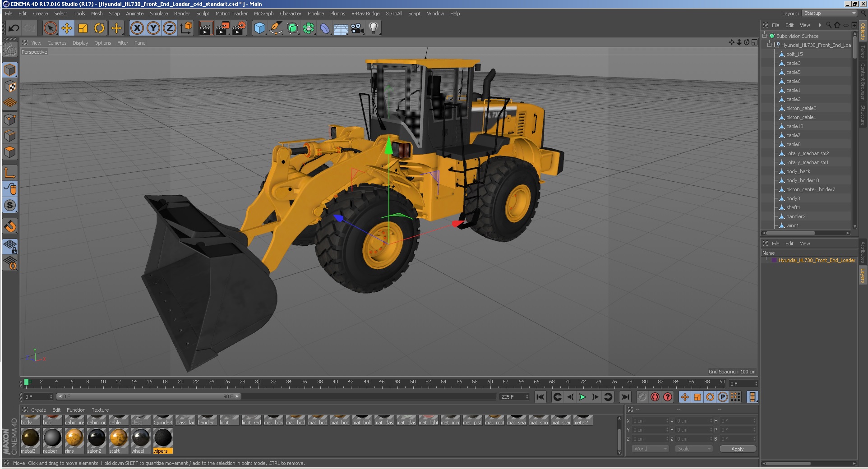The height and width of the screenshot is (469, 868).
Task: Toggle coordinate system icon
Action: 186,28
